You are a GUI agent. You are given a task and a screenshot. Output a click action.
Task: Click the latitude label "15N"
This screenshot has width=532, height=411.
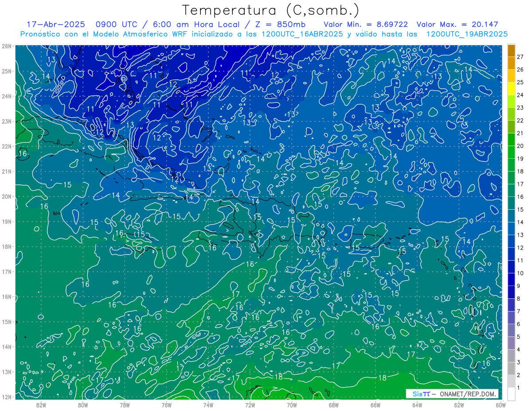(x=7, y=321)
